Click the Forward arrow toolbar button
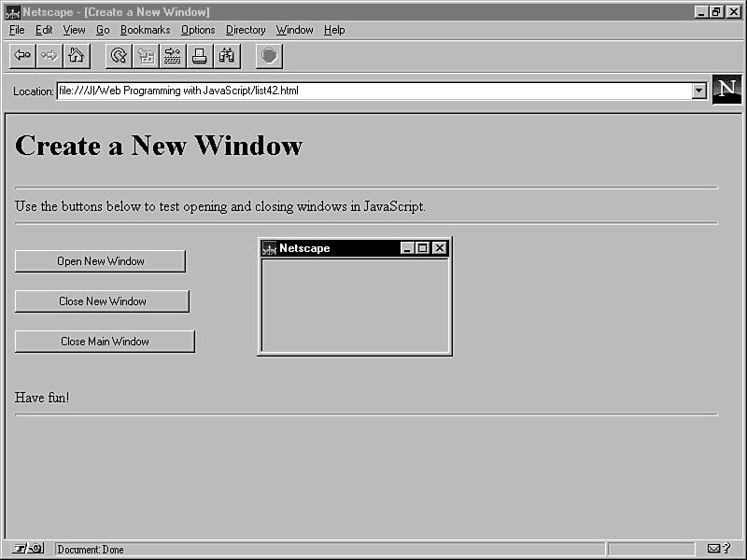747x560 pixels. (x=49, y=56)
